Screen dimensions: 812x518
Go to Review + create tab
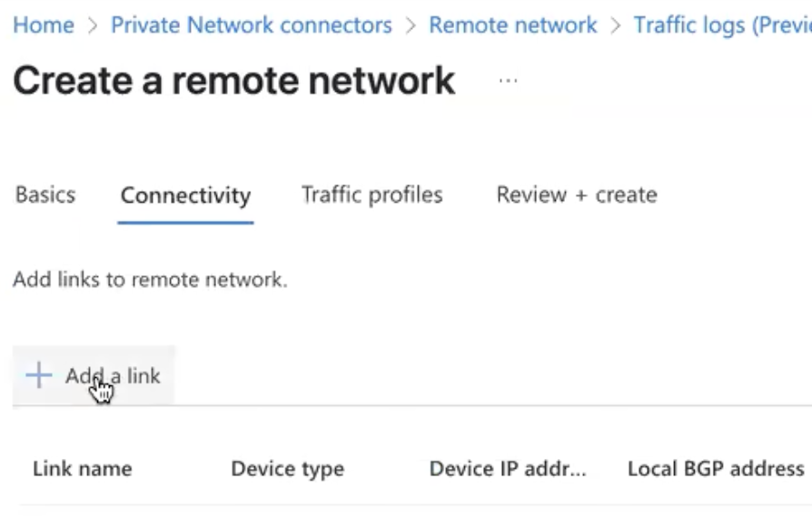tap(577, 194)
